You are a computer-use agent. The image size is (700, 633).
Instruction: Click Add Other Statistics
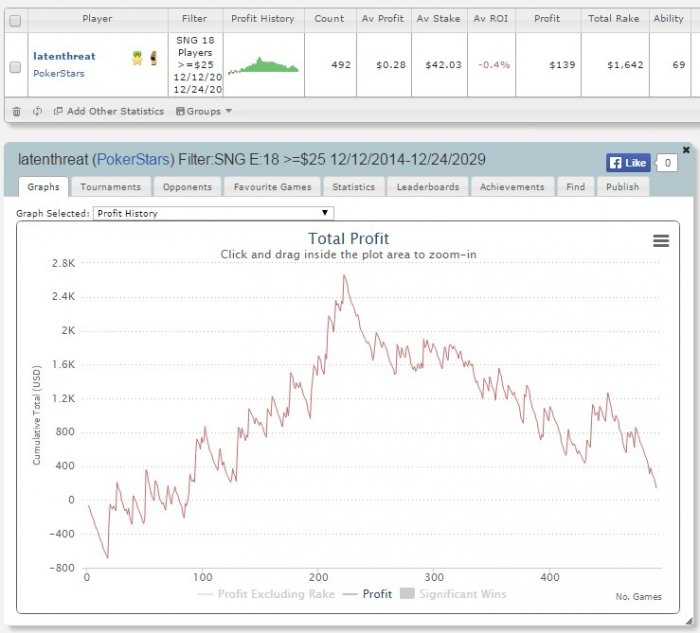(x=109, y=111)
